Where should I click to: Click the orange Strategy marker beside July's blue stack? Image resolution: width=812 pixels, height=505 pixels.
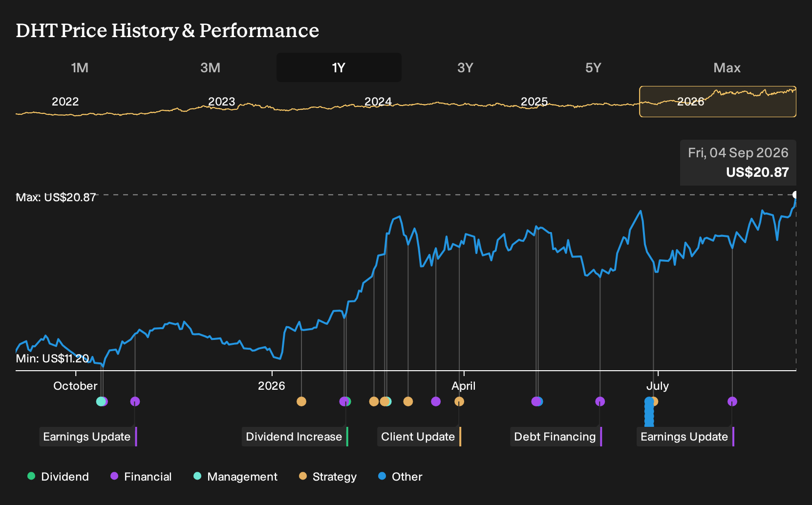click(x=655, y=401)
